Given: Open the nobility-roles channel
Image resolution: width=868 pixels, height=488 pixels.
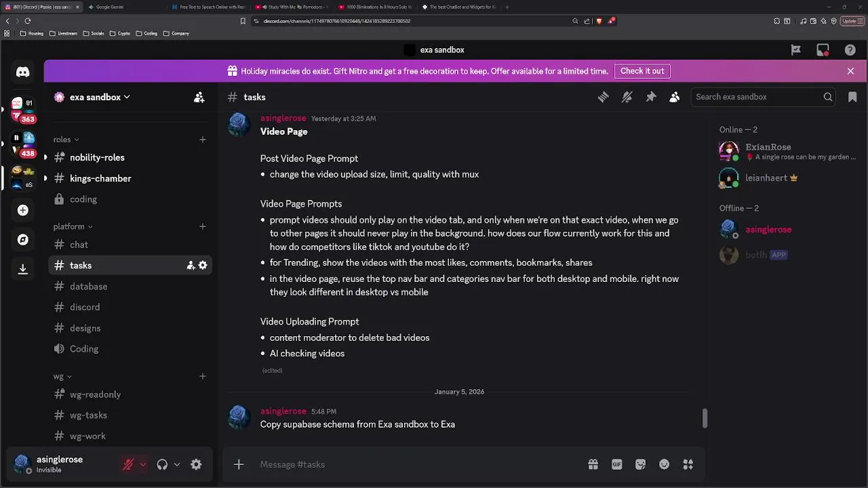Looking at the screenshot, I should 129,157.
